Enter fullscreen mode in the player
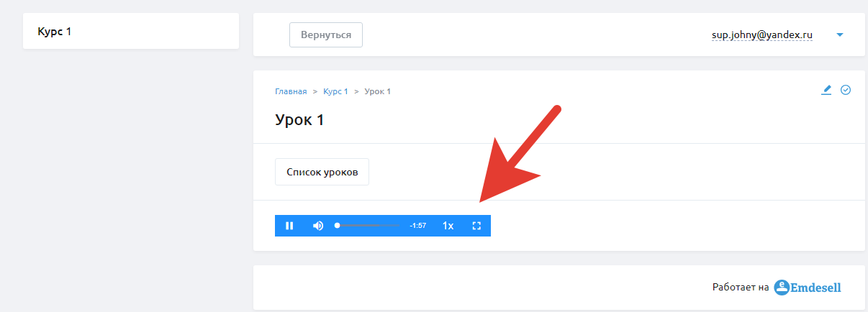Image resolution: width=868 pixels, height=312 pixels. 476,226
